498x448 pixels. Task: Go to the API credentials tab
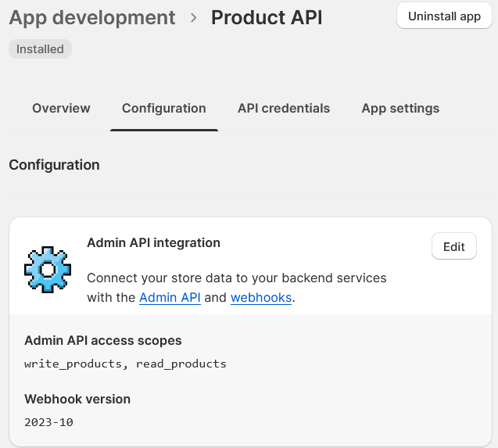(x=284, y=109)
